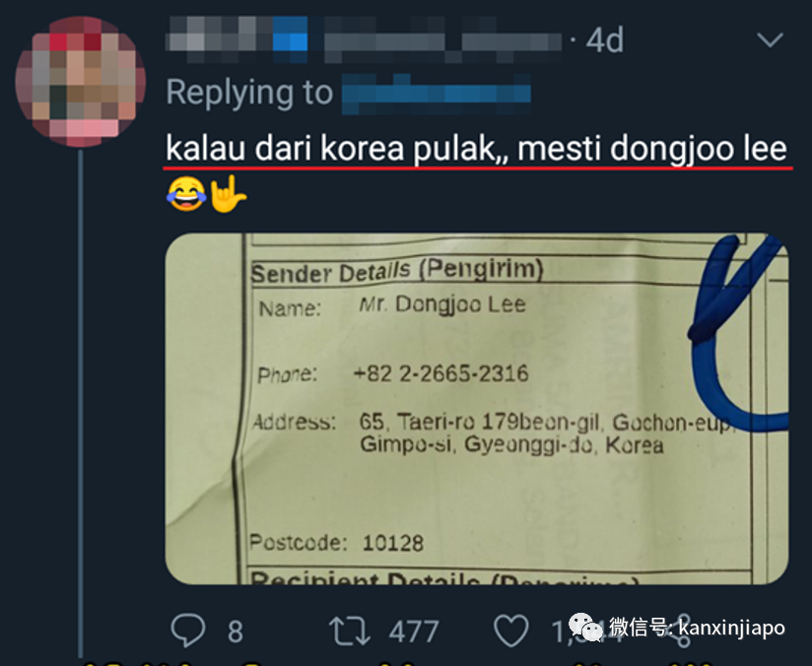The height and width of the screenshot is (666, 812).
Task: Open the blurred author display name
Action: coord(364,40)
